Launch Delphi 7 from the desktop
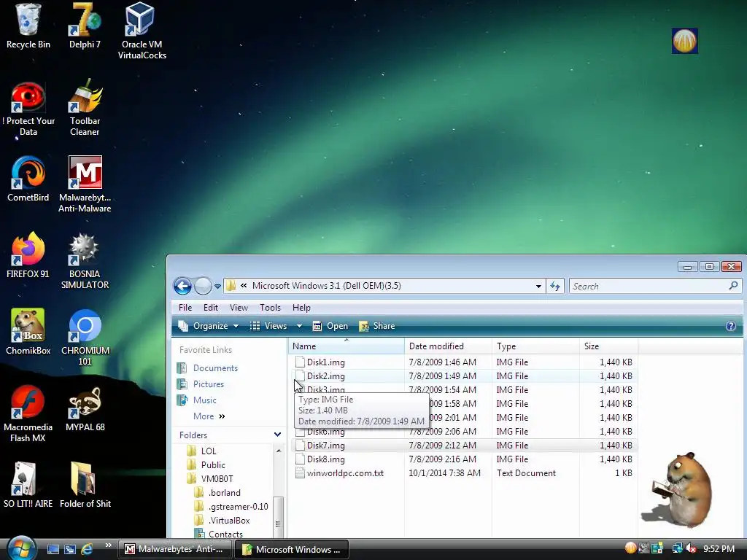 [85, 26]
